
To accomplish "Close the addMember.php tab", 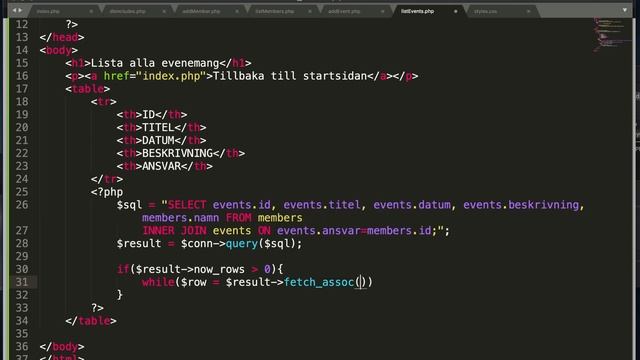I will click(x=237, y=11).
